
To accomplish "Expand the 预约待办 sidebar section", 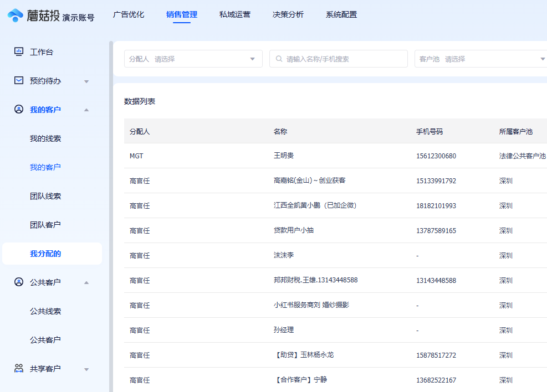I will click(x=86, y=81).
